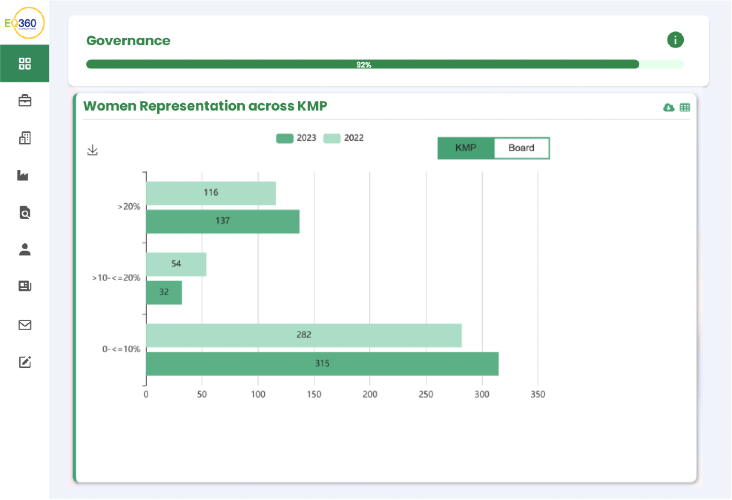Click the briefcase icon in sidebar
Screen dimensions: 732x500
point(25,100)
